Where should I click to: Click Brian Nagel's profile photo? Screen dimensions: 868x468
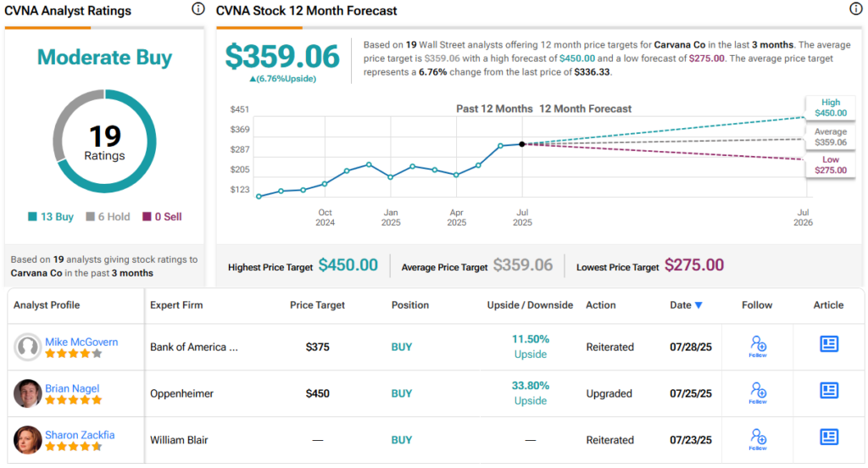coord(28,393)
